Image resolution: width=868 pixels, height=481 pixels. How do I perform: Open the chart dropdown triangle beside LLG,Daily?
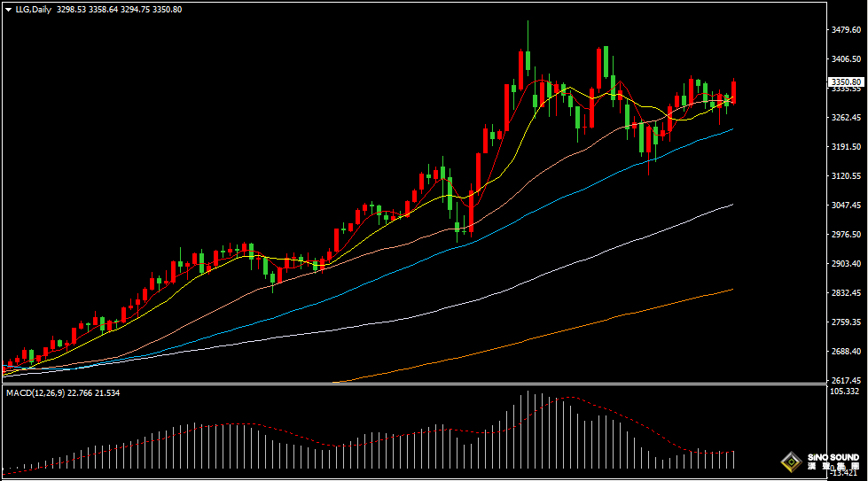8,10
